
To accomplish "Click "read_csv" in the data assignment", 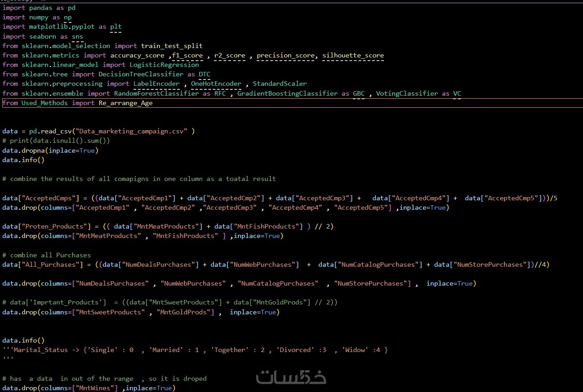I will point(56,131).
